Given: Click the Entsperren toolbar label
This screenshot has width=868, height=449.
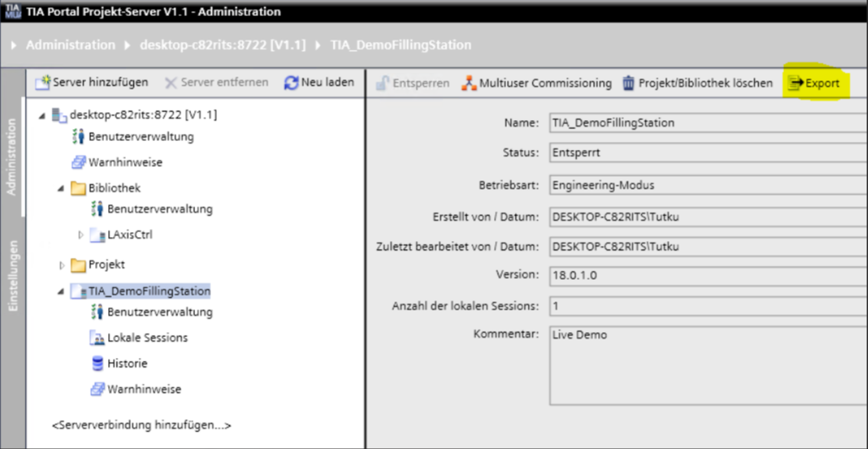Looking at the screenshot, I should [x=422, y=84].
